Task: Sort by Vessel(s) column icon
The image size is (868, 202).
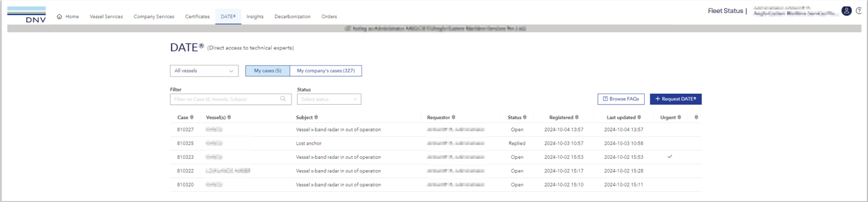Action: (229, 117)
